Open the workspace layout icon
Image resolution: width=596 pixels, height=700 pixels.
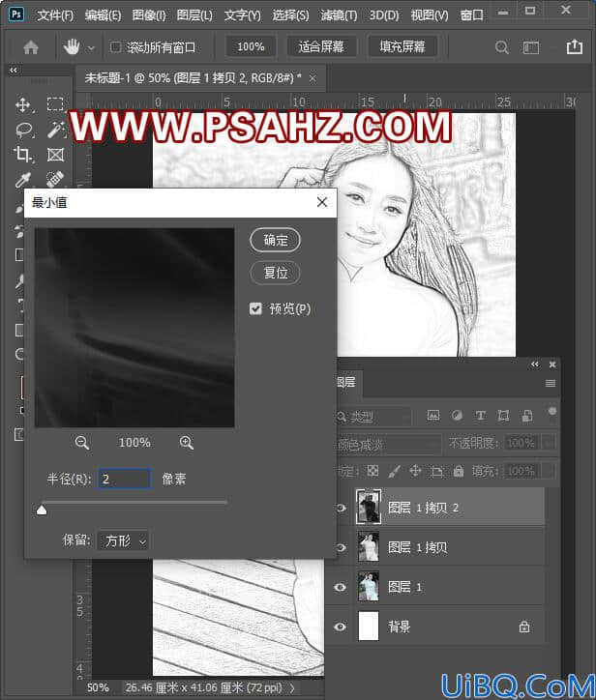coord(531,47)
